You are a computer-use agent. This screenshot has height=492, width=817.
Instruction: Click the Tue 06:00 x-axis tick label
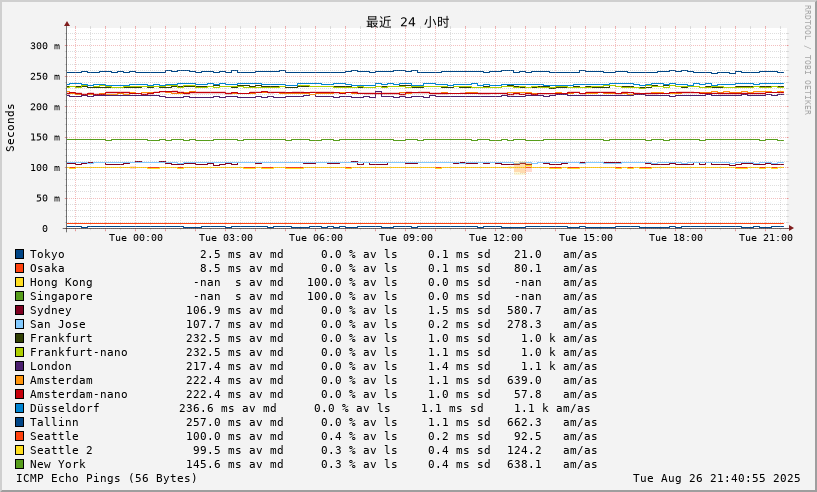click(316, 238)
